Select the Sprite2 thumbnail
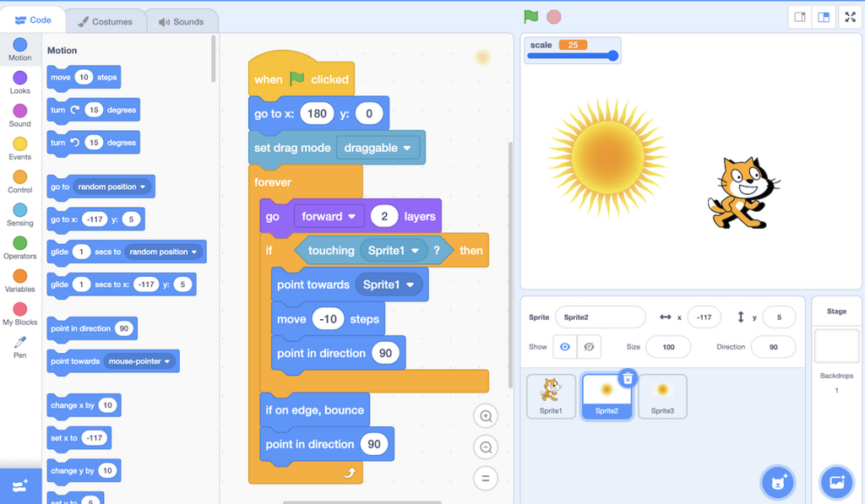Image resolution: width=865 pixels, height=504 pixels. (607, 397)
